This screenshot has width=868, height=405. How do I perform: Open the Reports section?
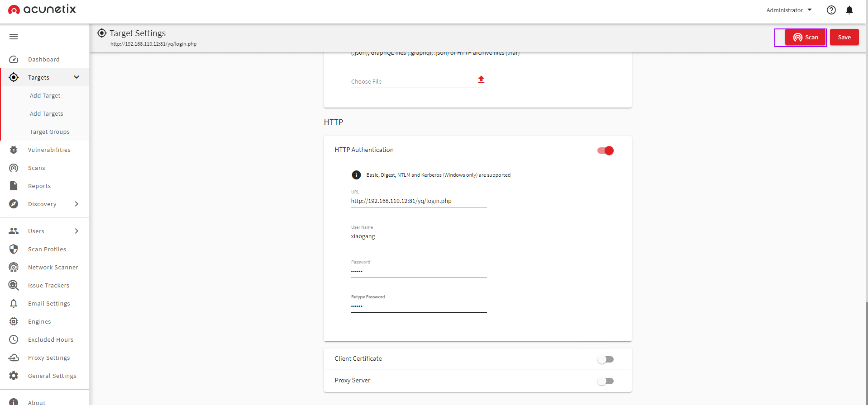tap(39, 186)
